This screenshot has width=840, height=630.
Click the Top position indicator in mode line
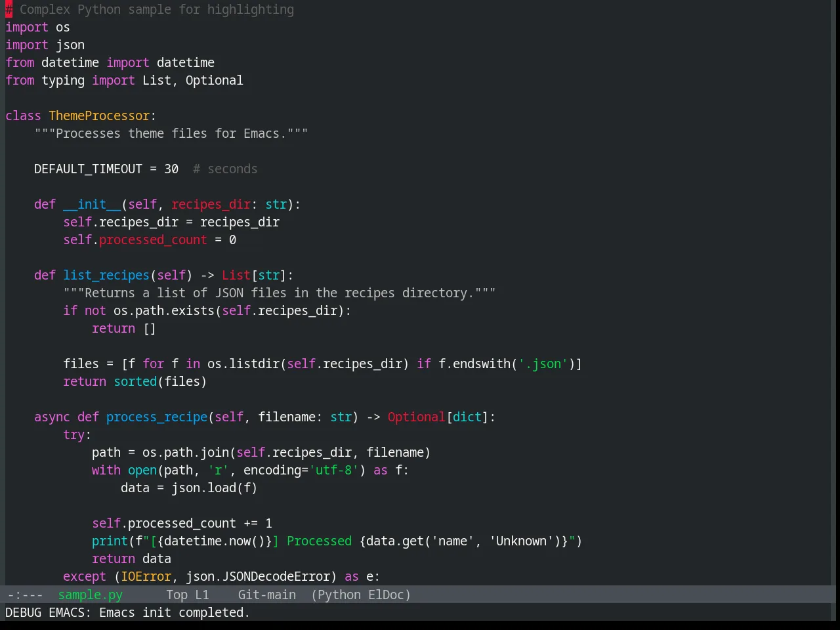[177, 595]
